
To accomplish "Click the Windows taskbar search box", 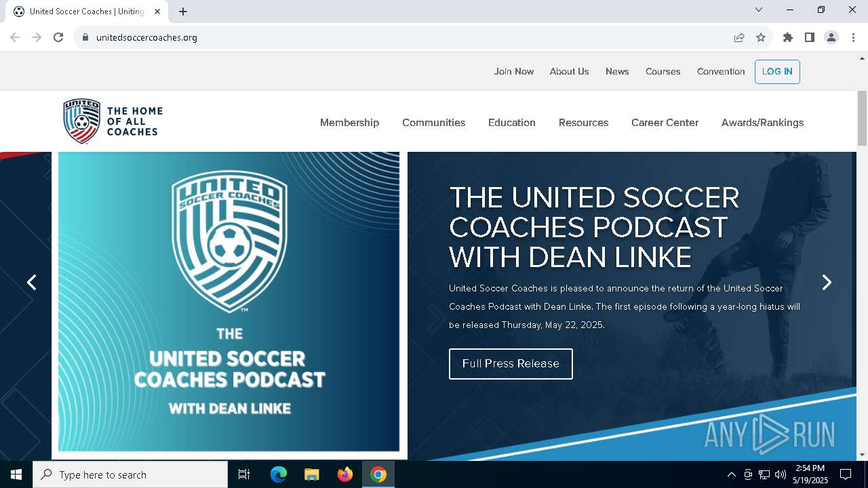I will tap(130, 474).
